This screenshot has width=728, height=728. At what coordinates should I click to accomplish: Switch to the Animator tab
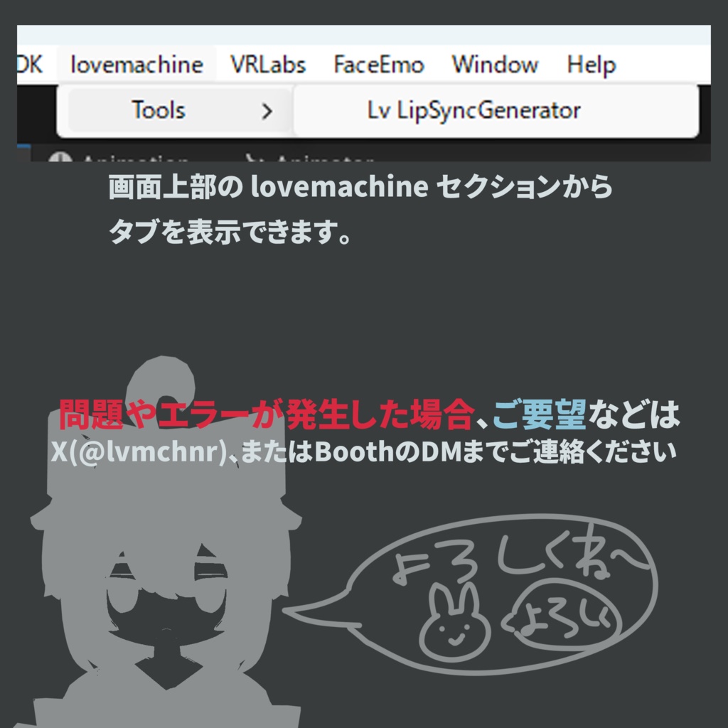tap(313, 156)
